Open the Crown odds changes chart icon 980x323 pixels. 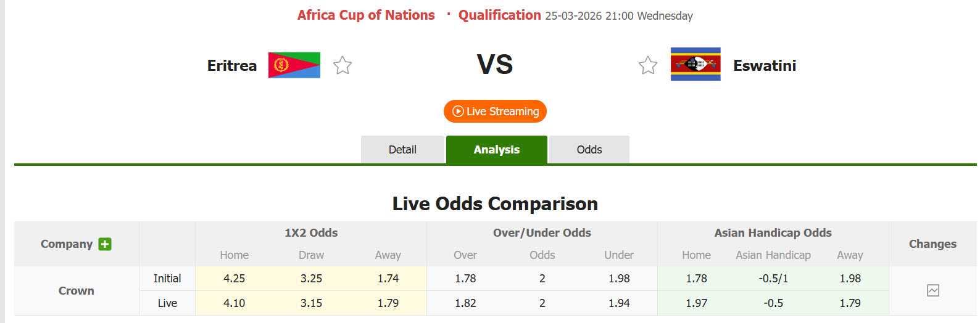(x=932, y=290)
